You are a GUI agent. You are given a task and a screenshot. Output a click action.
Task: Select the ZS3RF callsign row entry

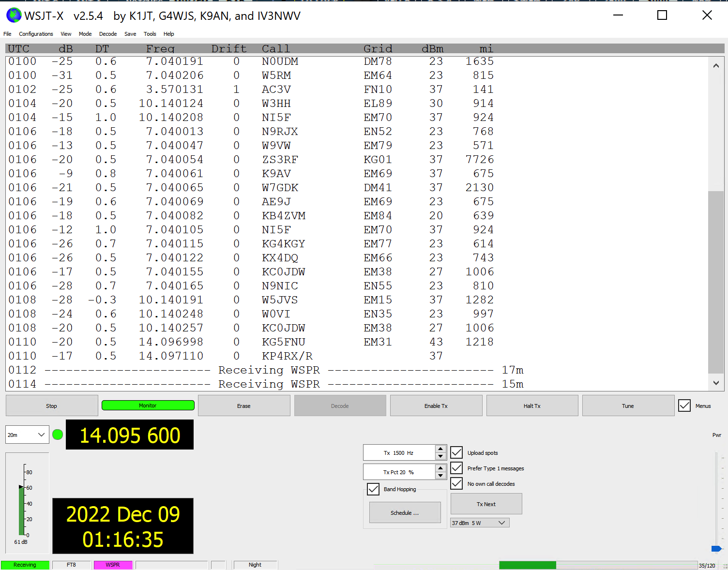tap(280, 160)
